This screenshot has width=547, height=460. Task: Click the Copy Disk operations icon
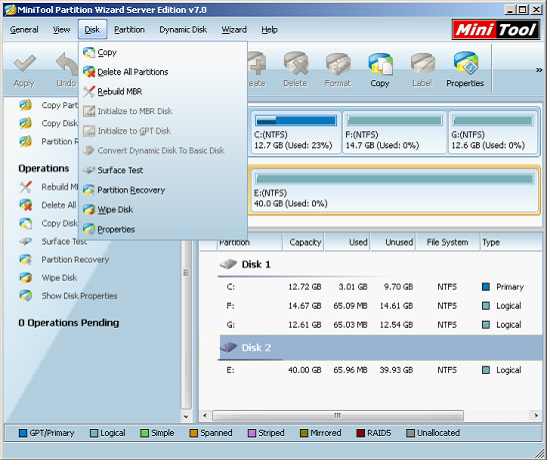tap(25, 223)
